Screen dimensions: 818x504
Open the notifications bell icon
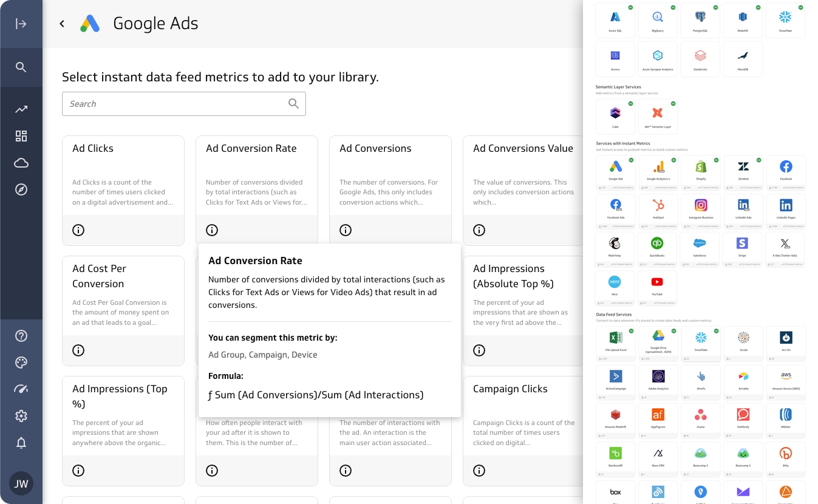[21, 443]
